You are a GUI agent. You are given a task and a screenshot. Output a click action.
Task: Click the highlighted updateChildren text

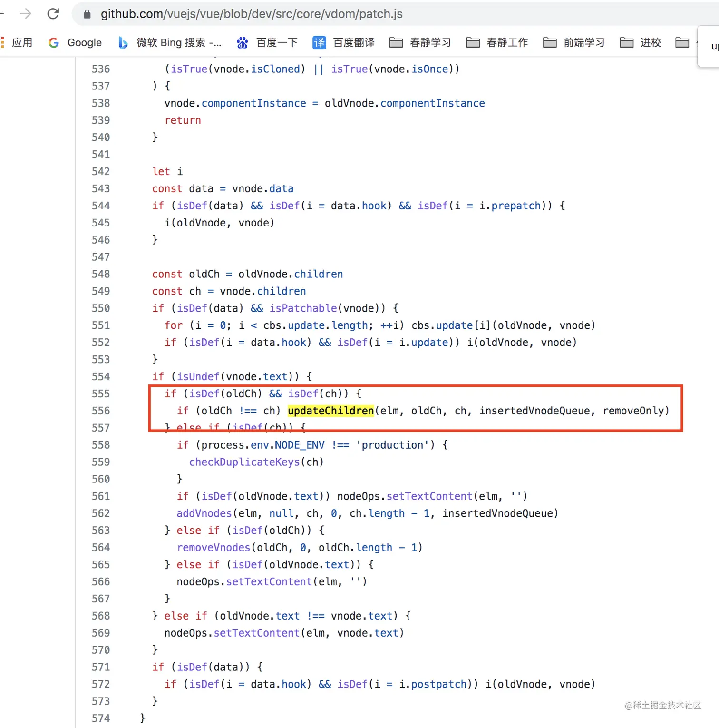coord(331,411)
